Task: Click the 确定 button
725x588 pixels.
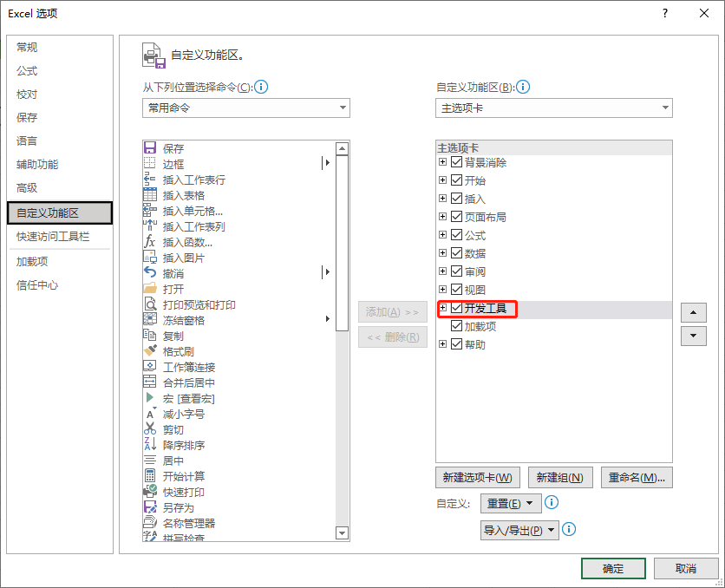Action: (613, 568)
